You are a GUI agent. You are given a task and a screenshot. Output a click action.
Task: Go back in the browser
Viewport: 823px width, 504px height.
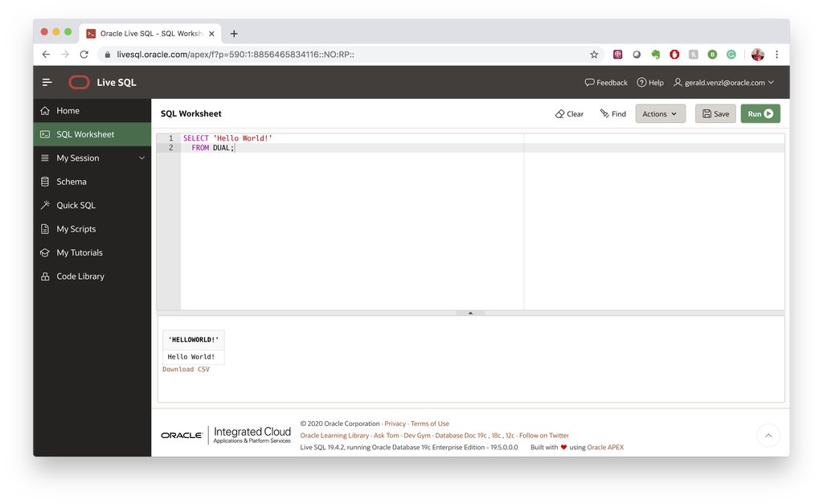(46, 54)
